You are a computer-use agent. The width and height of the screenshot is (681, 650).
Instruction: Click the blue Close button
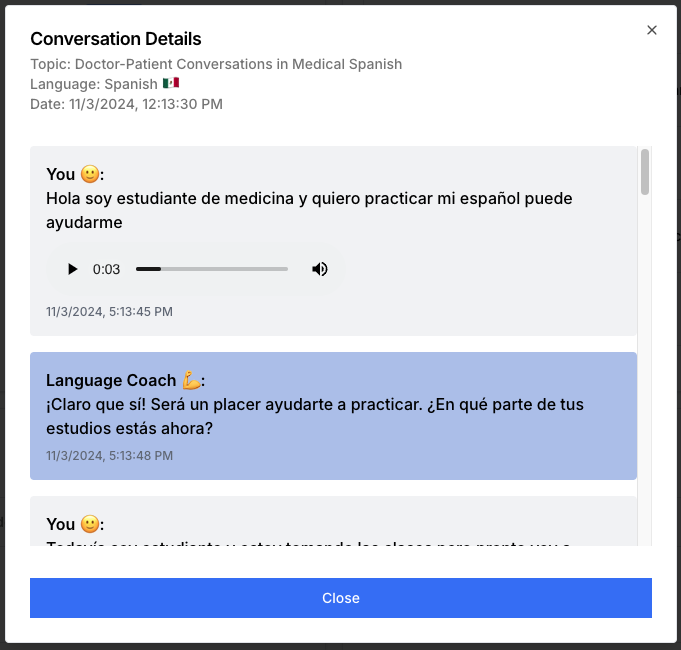pyautogui.click(x=340, y=597)
